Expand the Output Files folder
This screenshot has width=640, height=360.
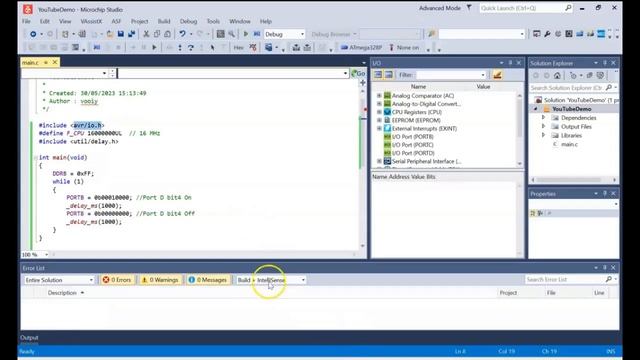(x=543, y=127)
